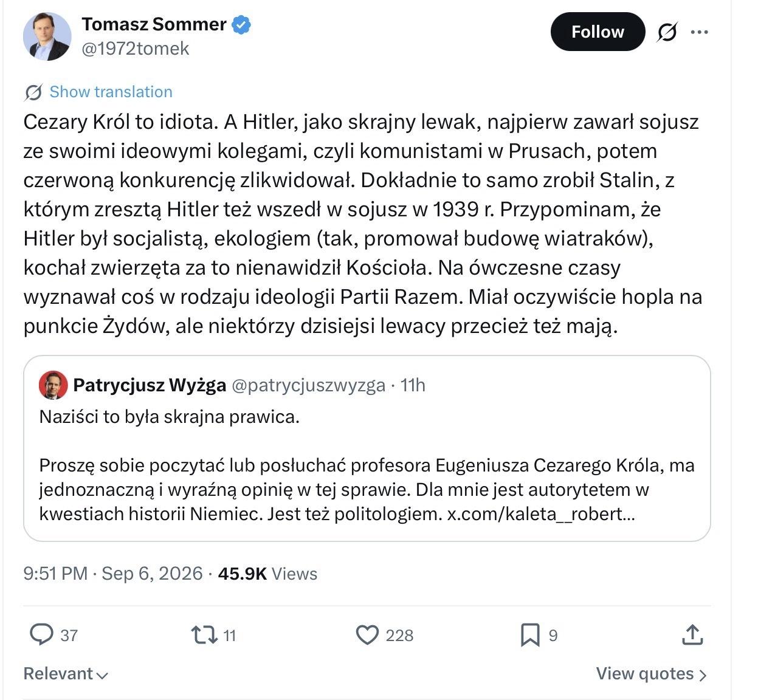
Task: Open Patrycjusz Wyżga avatar in quoted post
Action: point(53,385)
